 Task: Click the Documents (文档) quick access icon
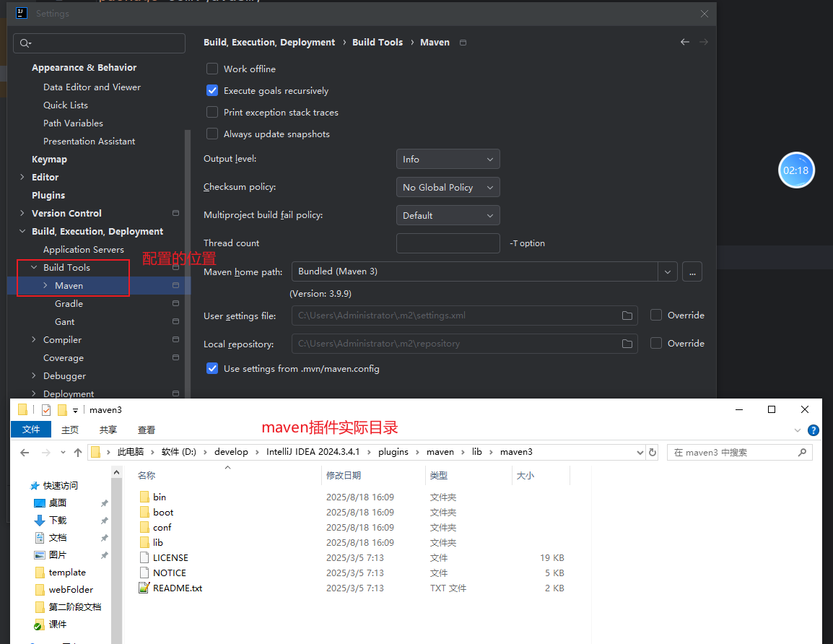coord(40,538)
